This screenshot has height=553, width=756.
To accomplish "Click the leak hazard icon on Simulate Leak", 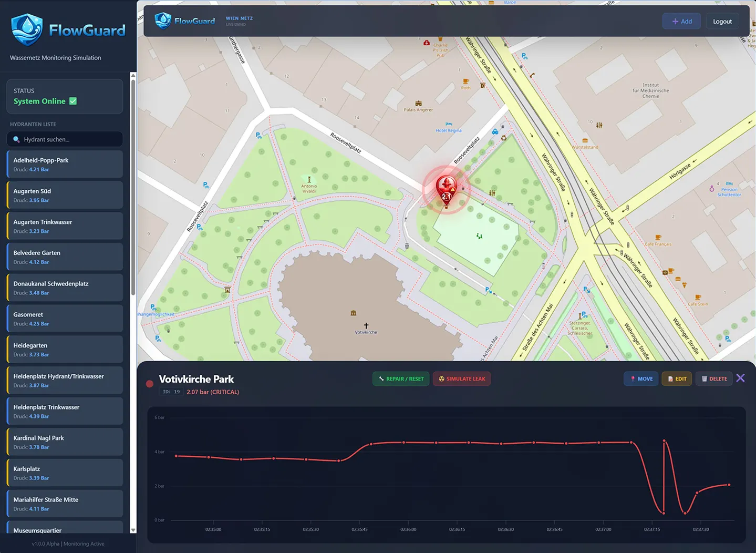I will [x=440, y=378].
